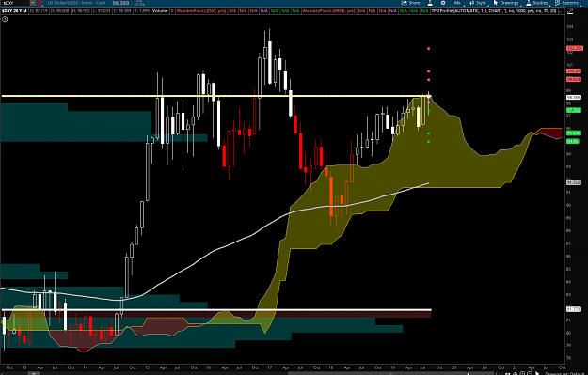This screenshot has width=588, height=375.
Task: Select the lower white horizontal price line
Action: point(216,310)
